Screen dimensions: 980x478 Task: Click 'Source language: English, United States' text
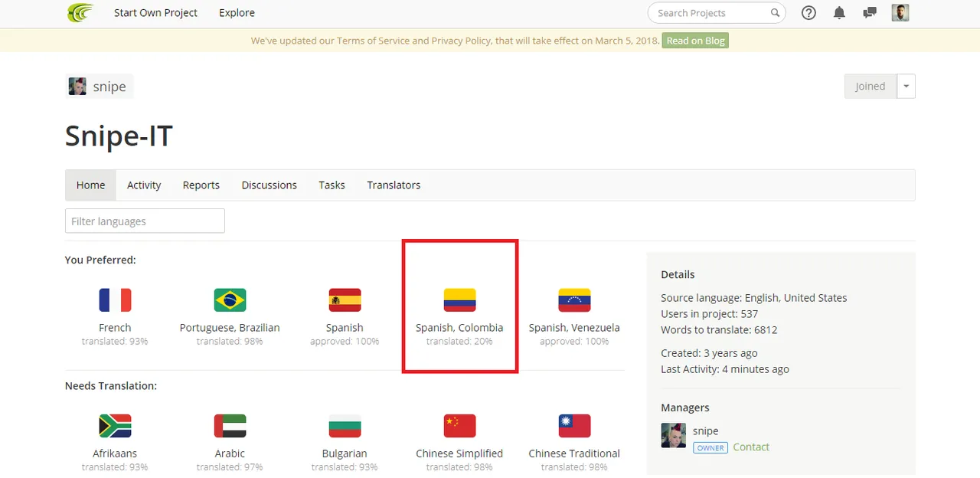click(754, 298)
